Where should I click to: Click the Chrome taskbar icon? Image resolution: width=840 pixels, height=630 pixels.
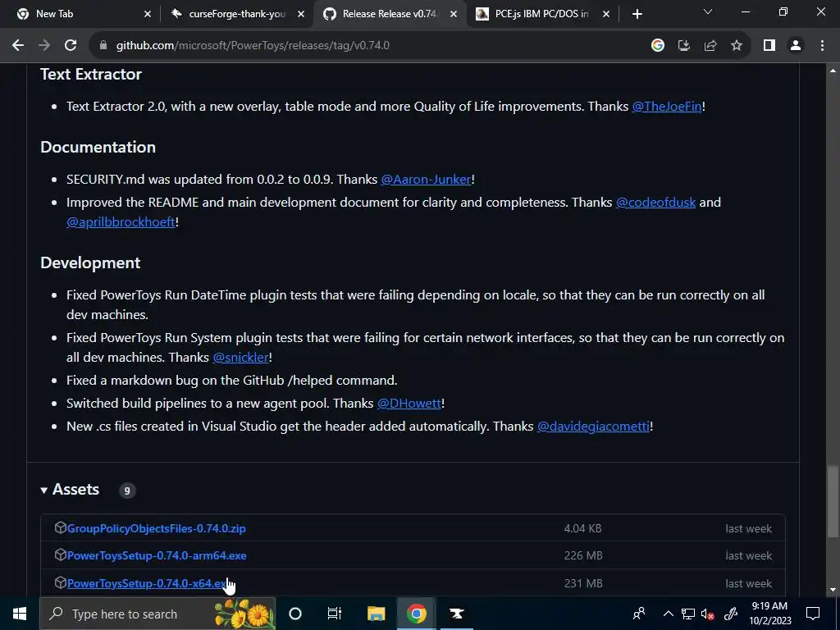click(x=416, y=614)
